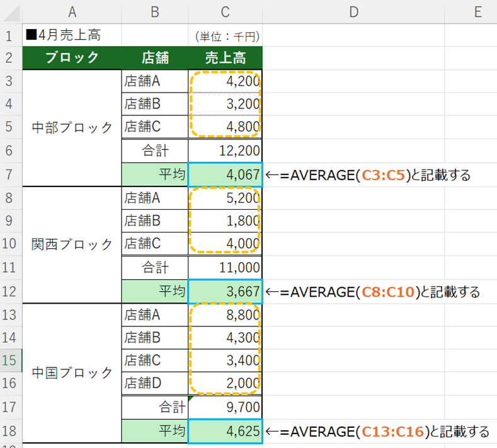Click 店舗D cell in row 16
497x448 pixels.
tap(154, 383)
